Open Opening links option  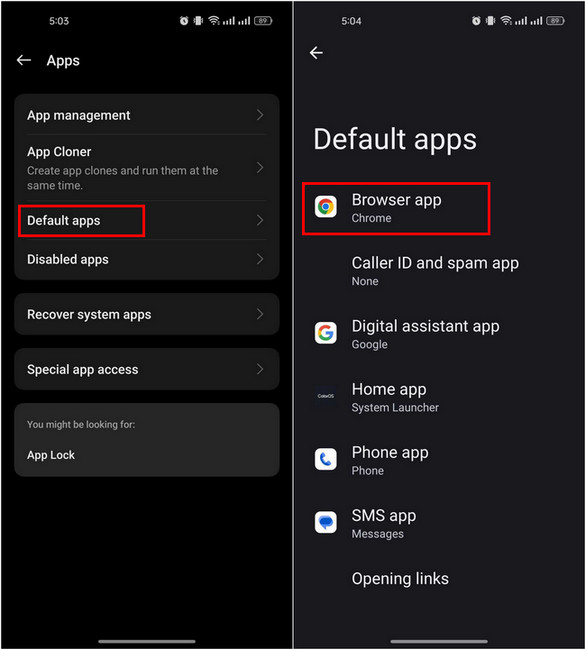pyautogui.click(x=439, y=579)
